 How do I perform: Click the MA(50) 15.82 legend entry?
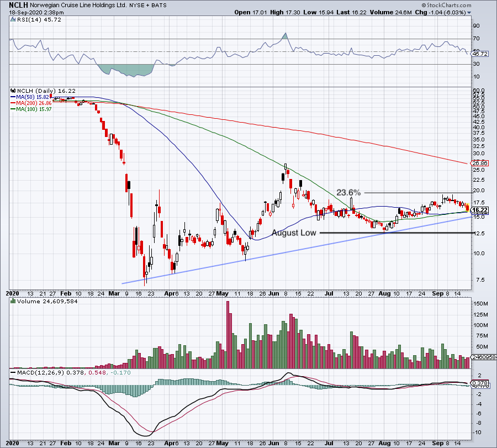pyautogui.click(x=33, y=97)
